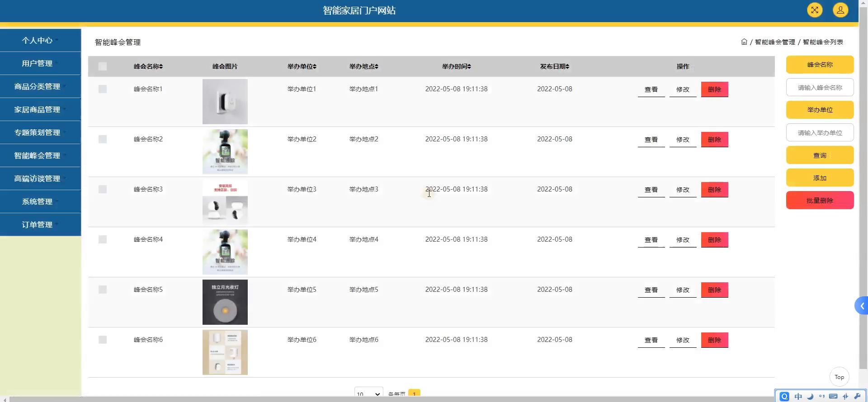Click the keyboard icon in the tray toolbar
Viewport: 868px width, 402px height.
[x=833, y=396]
